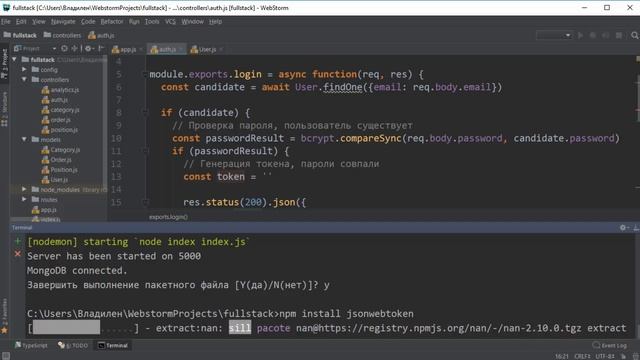Screen dimensions: 640x360
Task: Close the User.js editor tab
Action: tap(221, 49)
